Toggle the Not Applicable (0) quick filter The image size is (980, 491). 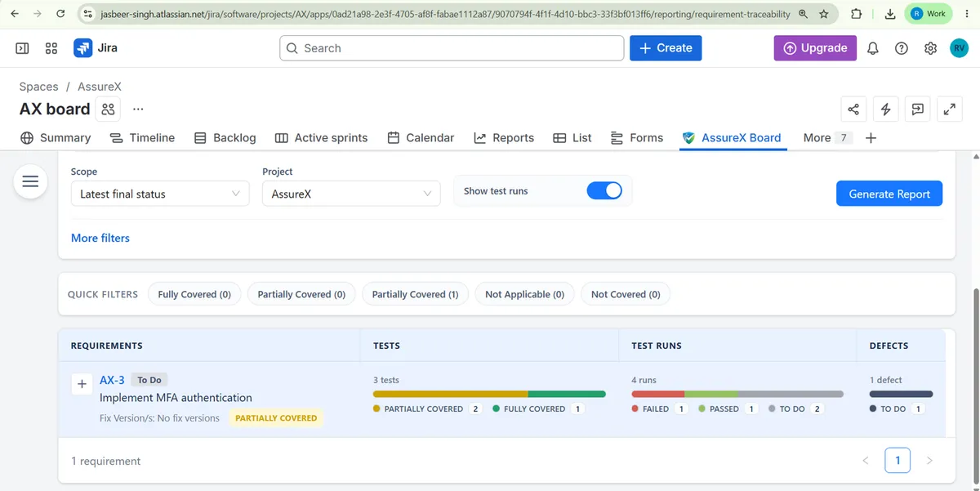524,294
